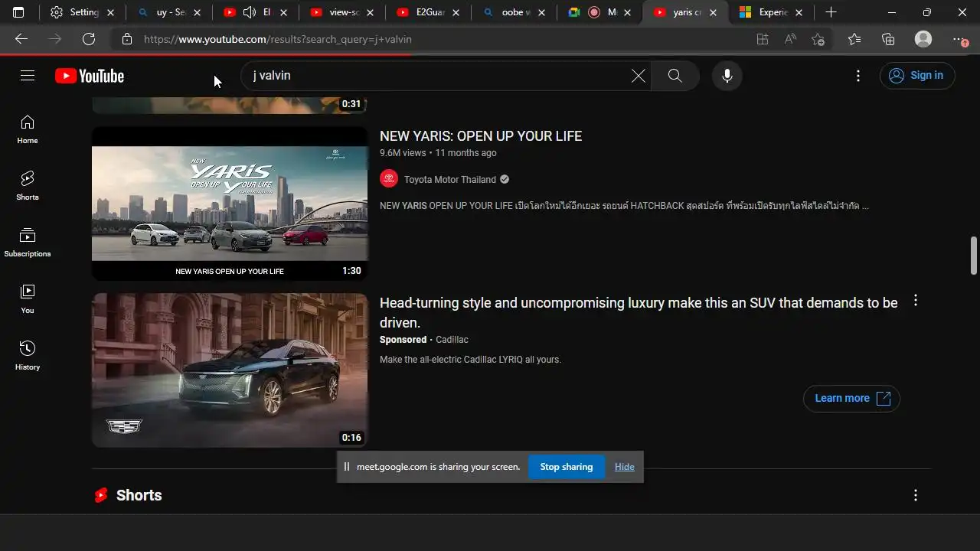Click Learn more on Cadillac ad
The height and width of the screenshot is (551, 980).
851,398
